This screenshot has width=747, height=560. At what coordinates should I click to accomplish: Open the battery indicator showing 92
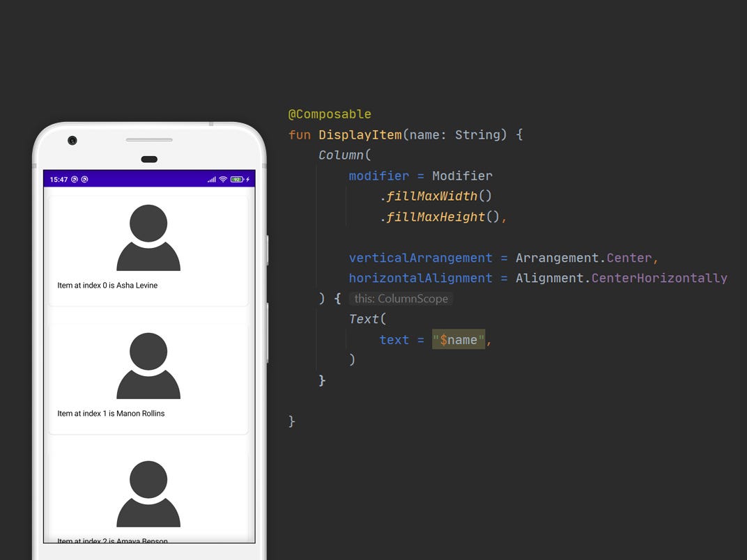[x=235, y=179]
